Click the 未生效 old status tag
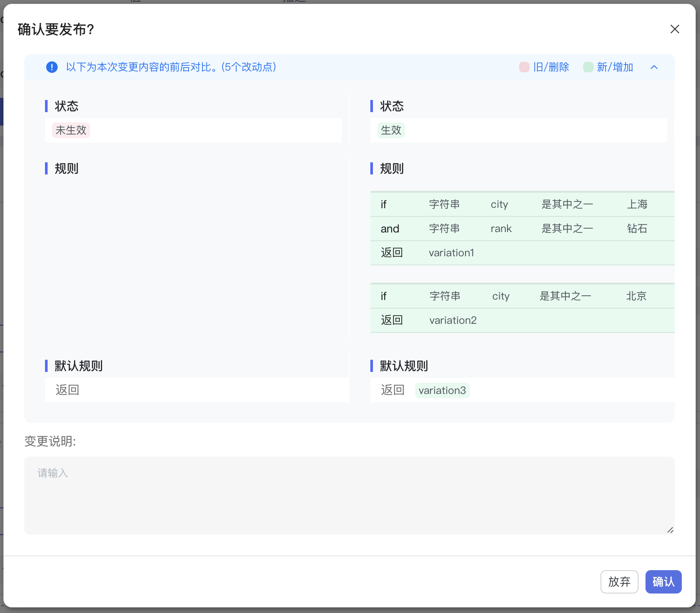 (71, 130)
